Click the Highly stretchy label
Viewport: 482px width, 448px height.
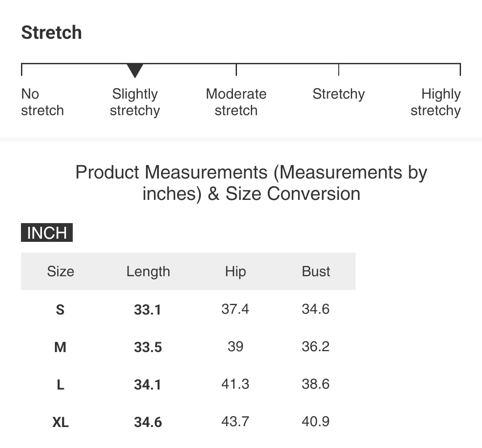click(436, 102)
